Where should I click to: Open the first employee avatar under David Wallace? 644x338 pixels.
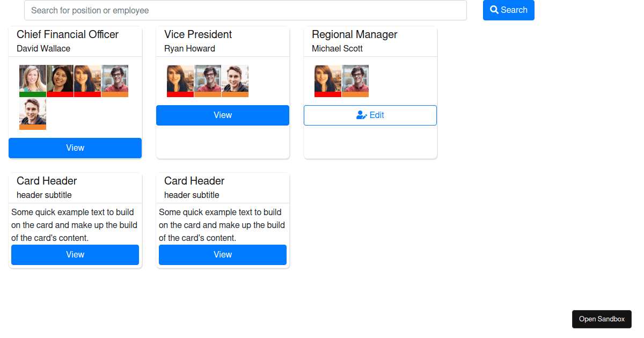[32, 80]
